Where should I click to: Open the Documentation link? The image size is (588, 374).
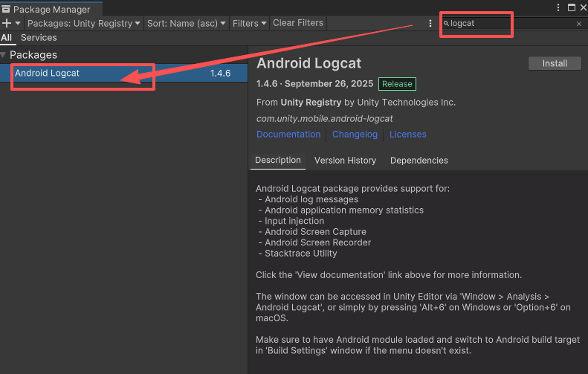(x=288, y=135)
